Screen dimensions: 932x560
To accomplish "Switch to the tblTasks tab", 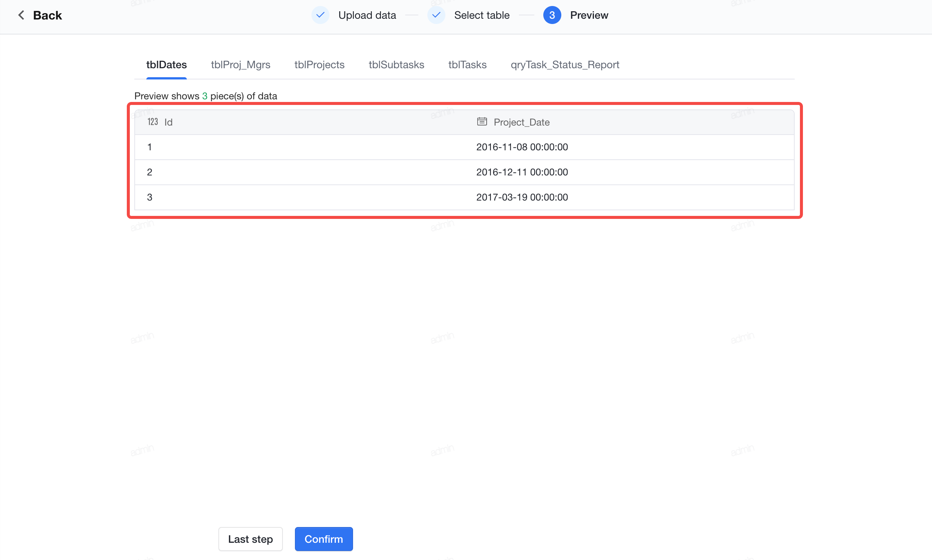I will (x=468, y=65).
